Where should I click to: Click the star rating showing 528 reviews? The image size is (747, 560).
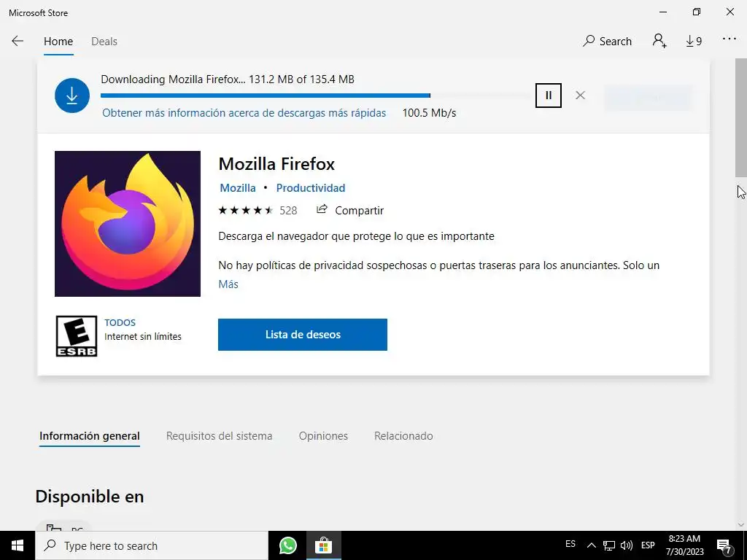pyautogui.click(x=258, y=211)
